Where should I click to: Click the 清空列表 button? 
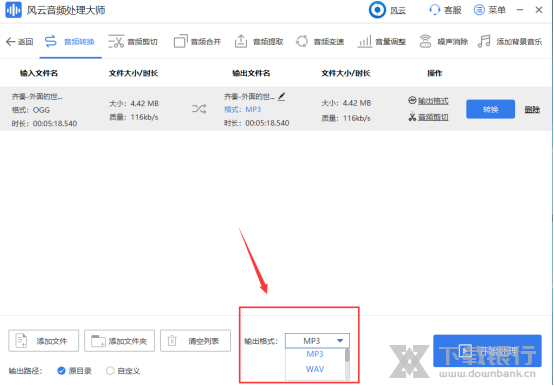click(x=195, y=341)
